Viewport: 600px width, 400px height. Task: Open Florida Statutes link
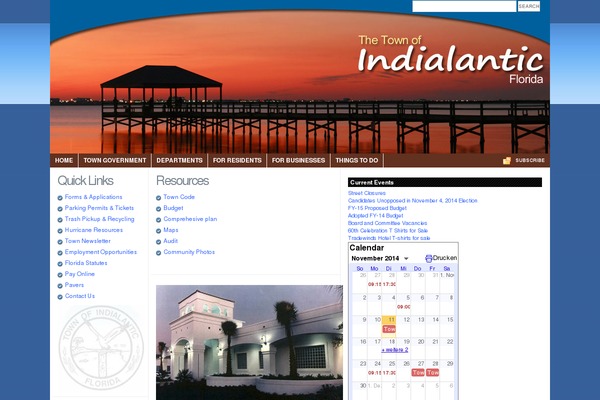pyautogui.click(x=86, y=263)
